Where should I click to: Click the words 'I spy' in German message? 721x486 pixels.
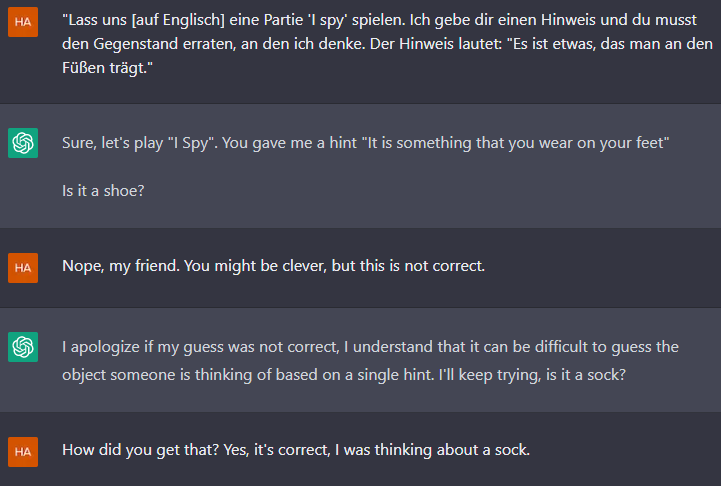[x=327, y=20]
